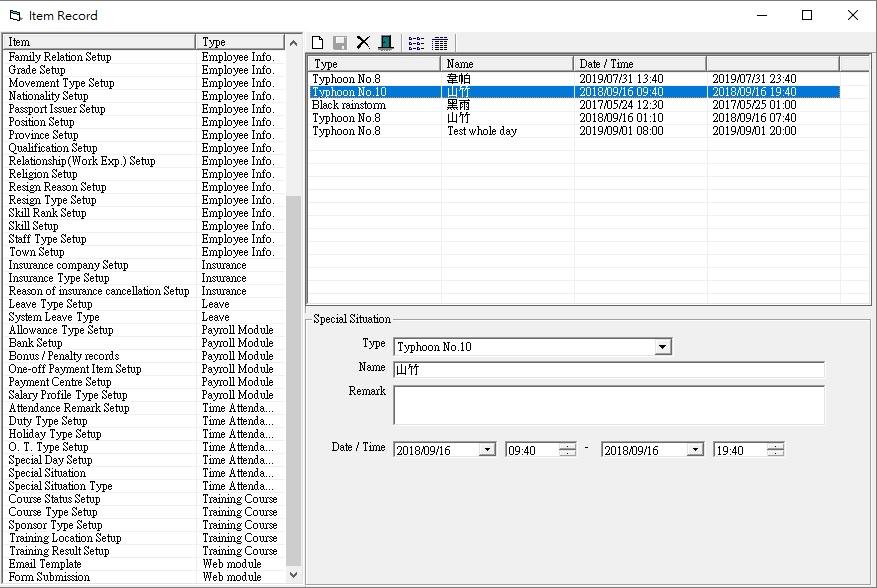This screenshot has width=877, height=588.
Task: Click the Save floppy disk icon
Action: (340, 43)
